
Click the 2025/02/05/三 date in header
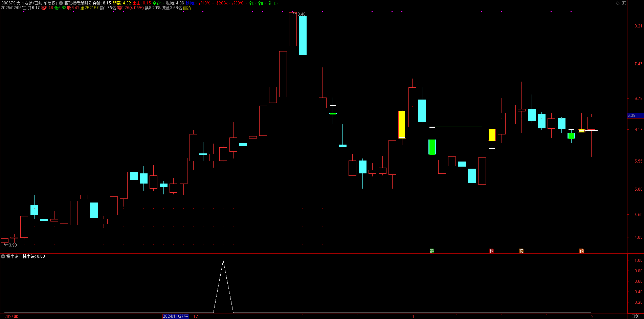(x=14, y=8)
